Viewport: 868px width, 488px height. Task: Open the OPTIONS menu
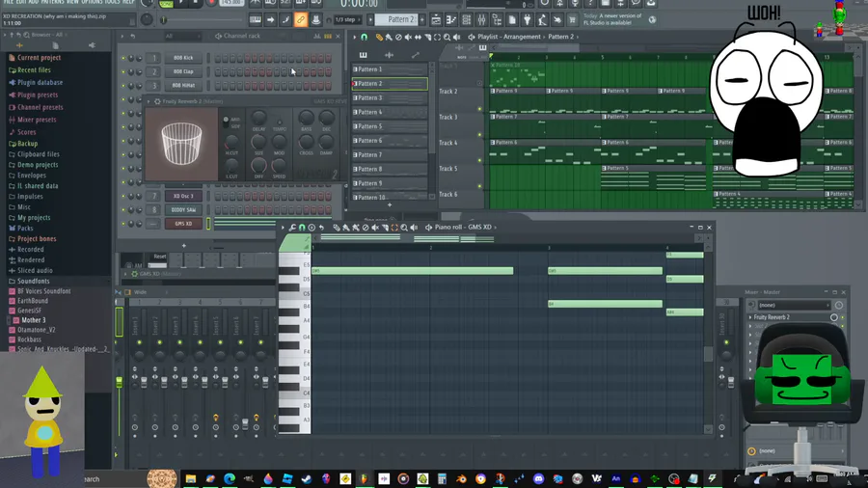point(92,2)
